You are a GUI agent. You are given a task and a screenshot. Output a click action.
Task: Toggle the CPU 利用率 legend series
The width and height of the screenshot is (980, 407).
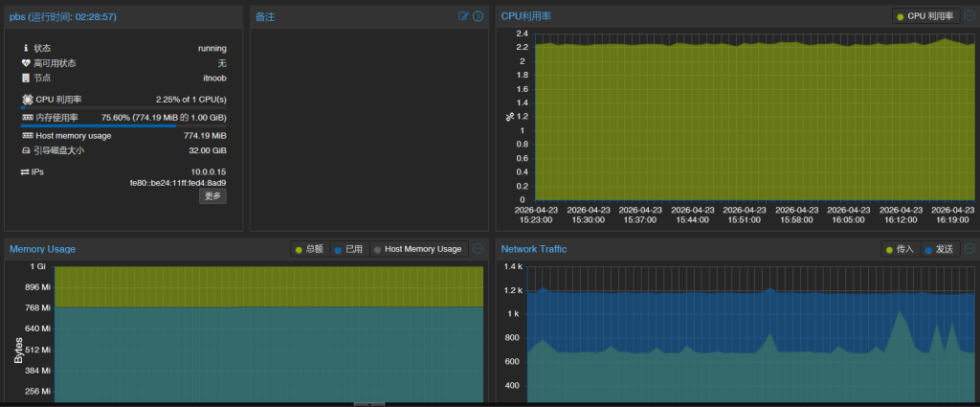pyautogui.click(x=924, y=16)
